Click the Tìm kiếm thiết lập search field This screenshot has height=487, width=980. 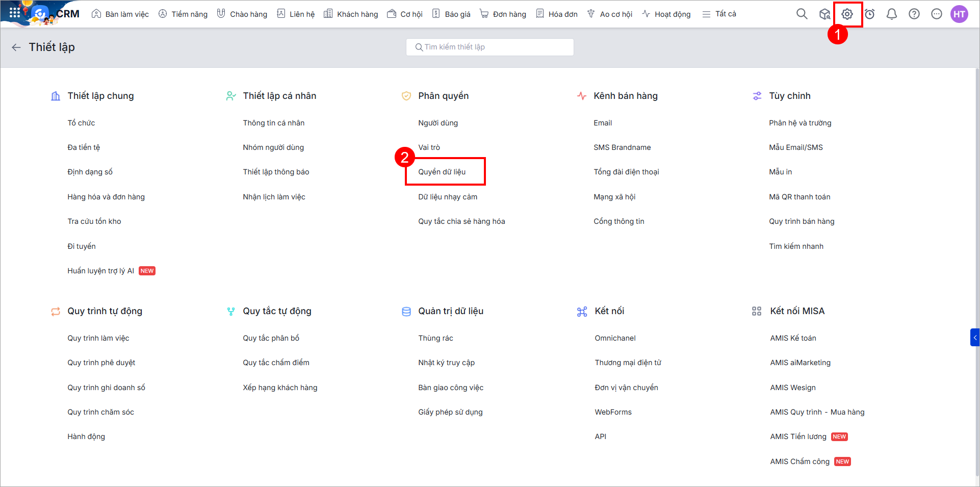[x=489, y=47]
